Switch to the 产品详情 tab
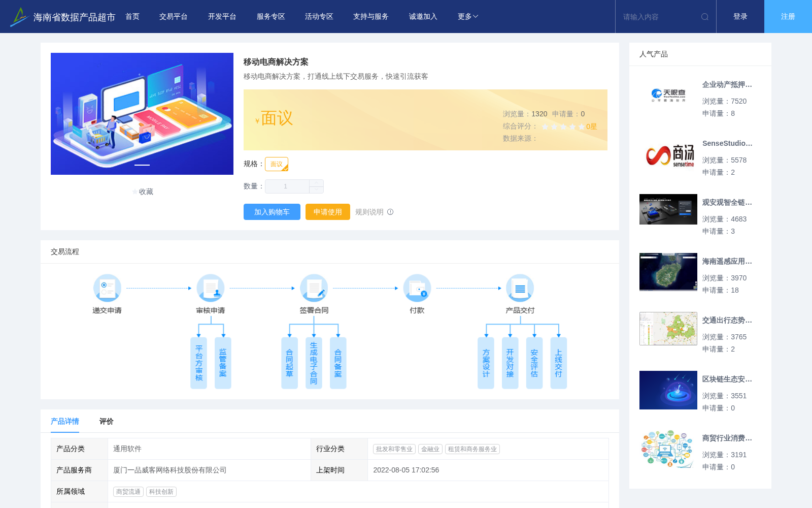The image size is (812, 508). point(65,421)
